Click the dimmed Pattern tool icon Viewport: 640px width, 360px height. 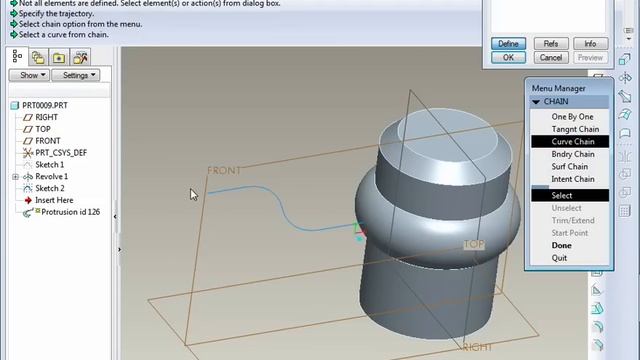(x=624, y=211)
